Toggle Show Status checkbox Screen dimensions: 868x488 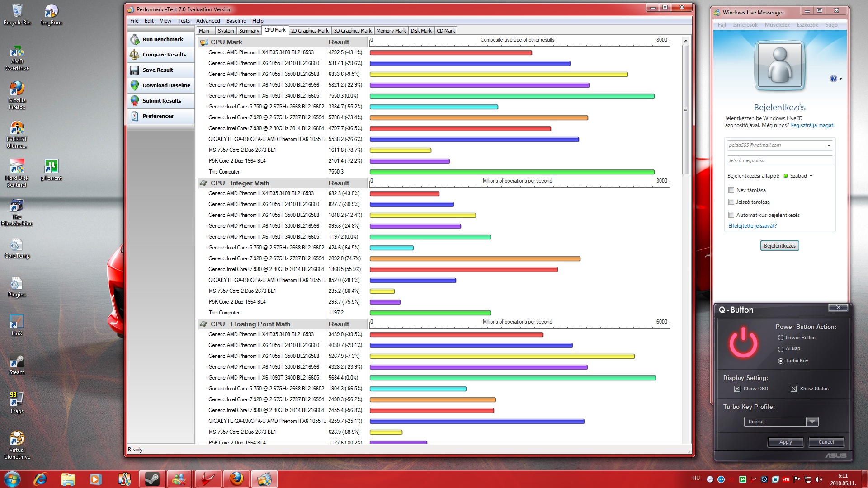point(793,389)
